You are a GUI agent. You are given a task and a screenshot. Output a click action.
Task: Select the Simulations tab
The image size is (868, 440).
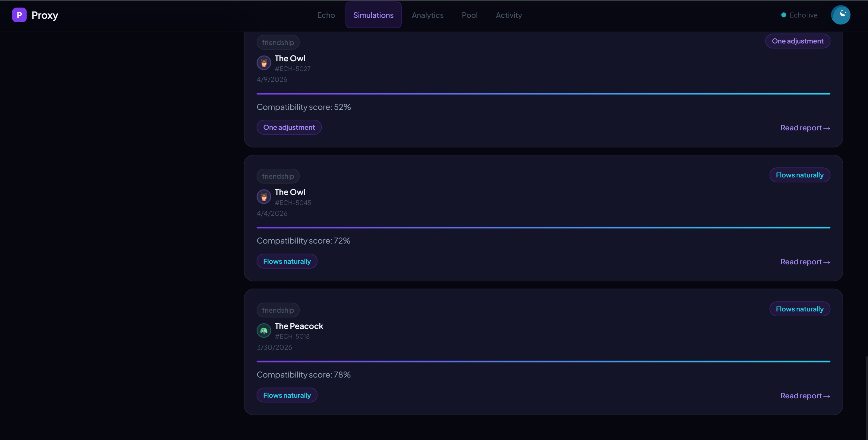click(x=373, y=15)
